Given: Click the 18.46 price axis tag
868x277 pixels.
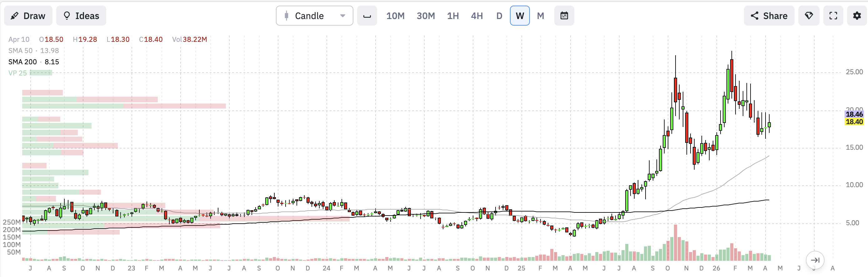Looking at the screenshot, I should (x=854, y=114).
